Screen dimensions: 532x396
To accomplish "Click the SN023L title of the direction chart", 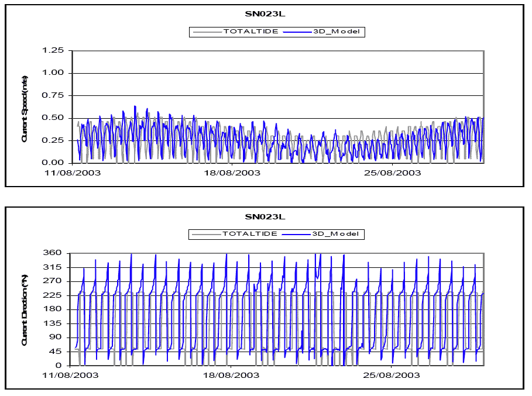I will 266,217.
